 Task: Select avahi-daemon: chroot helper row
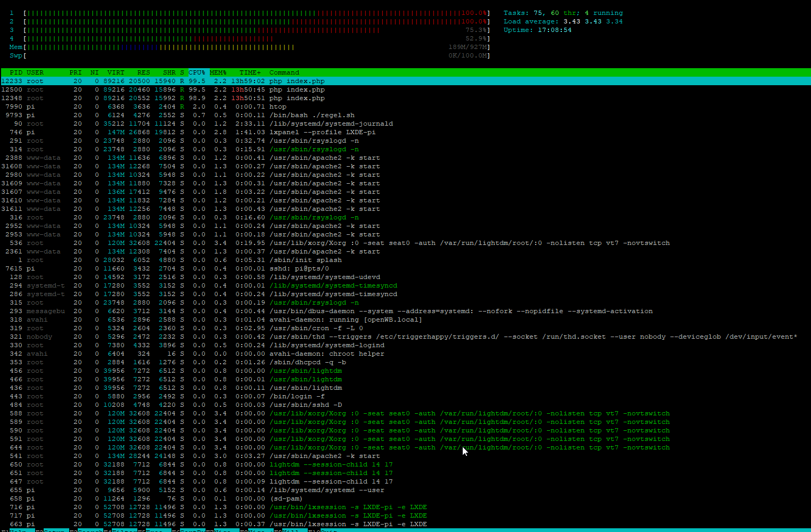[405, 354]
